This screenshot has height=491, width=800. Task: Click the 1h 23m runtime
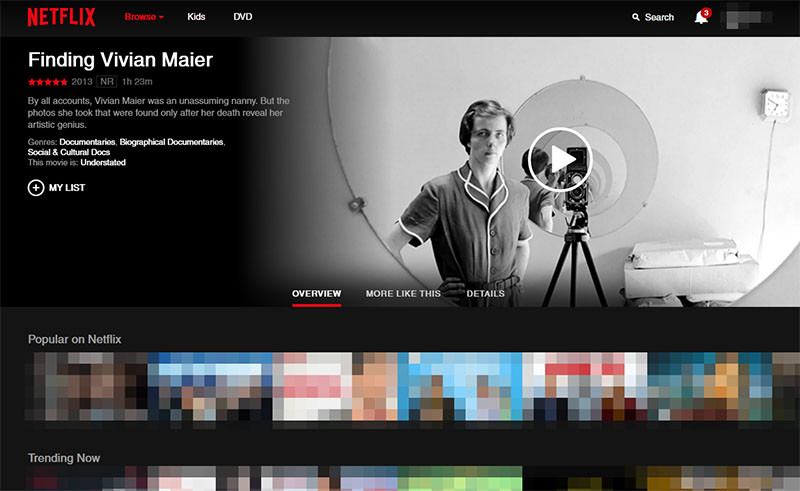click(137, 82)
